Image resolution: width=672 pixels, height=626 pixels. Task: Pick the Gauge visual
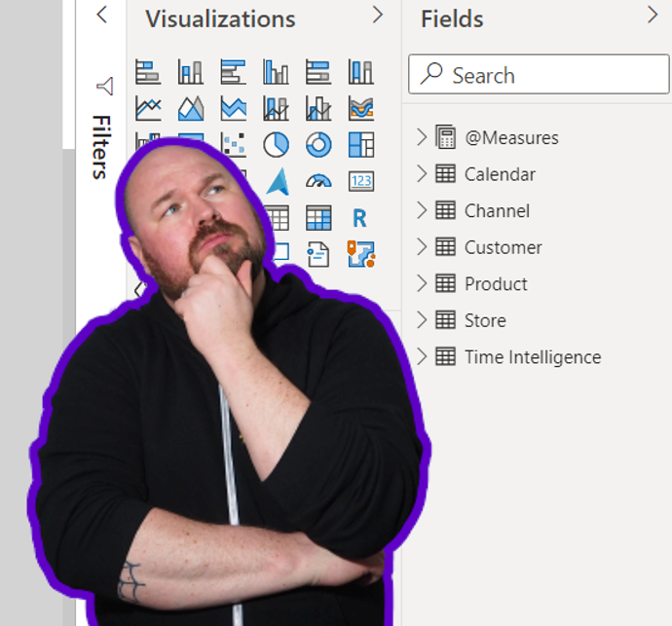point(318,181)
